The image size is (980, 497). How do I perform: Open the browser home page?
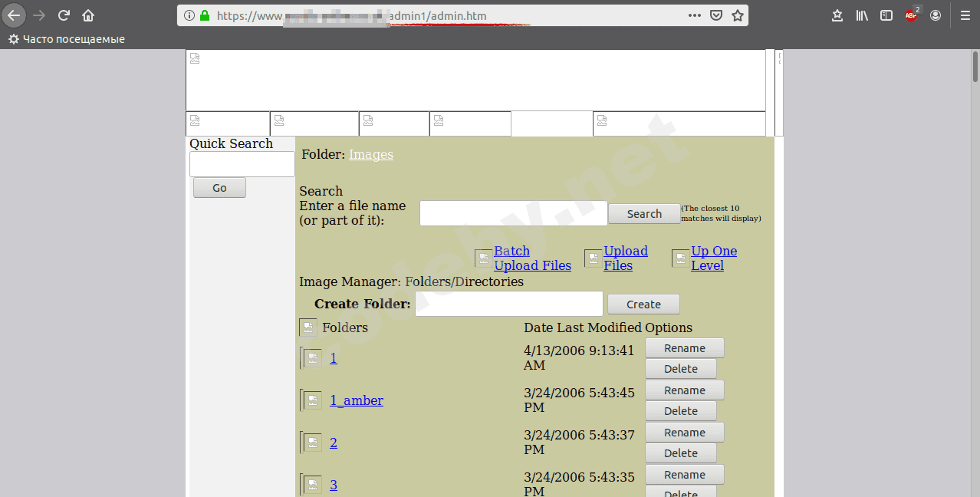(88, 15)
